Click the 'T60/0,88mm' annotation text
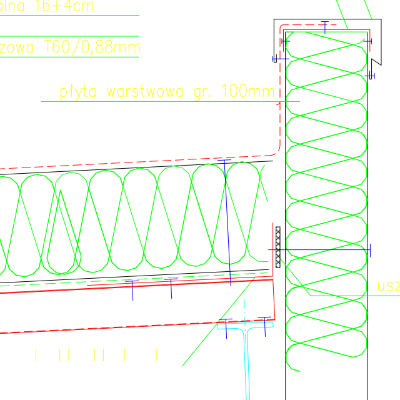This screenshot has height=400, width=400. [92, 48]
